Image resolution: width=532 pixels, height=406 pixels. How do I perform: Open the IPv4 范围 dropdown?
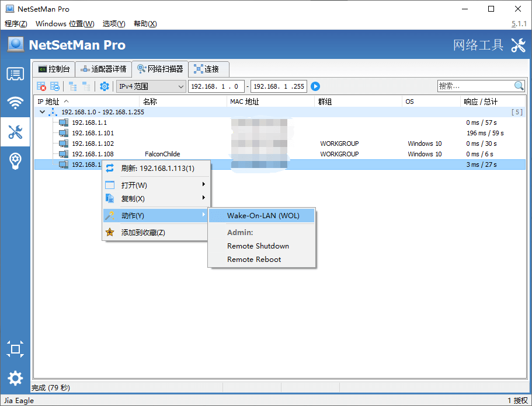151,86
